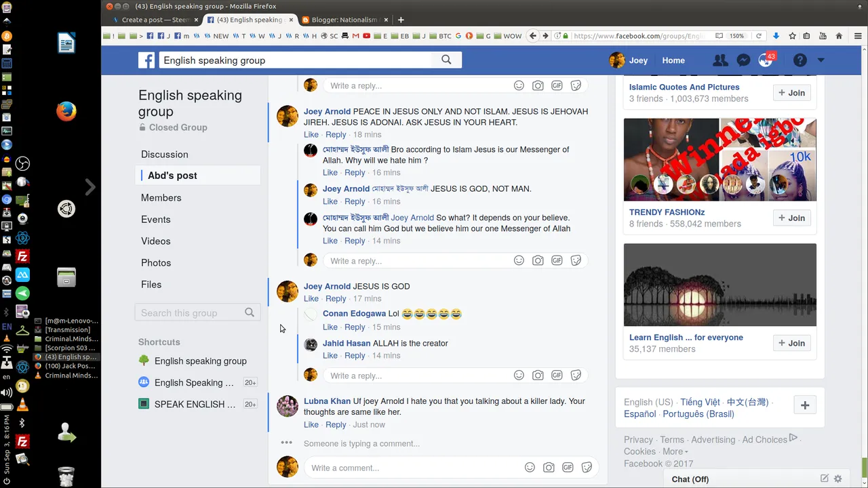This screenshot has height=488, width=868.
Task: Click emoji icon in Lubna Khan comment box
Action: pyautogui.click(x=530, y=468)
